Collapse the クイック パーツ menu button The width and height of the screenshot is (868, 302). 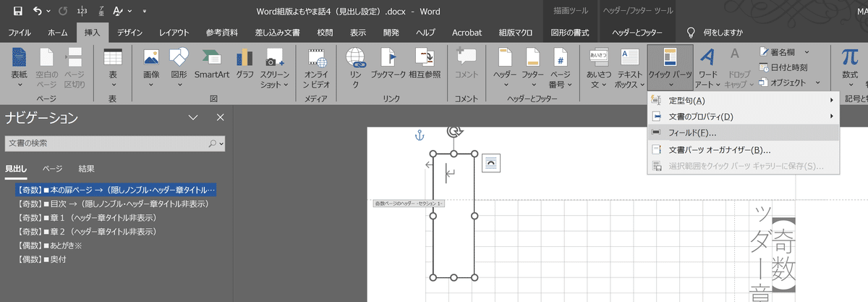tap(671, 70)
